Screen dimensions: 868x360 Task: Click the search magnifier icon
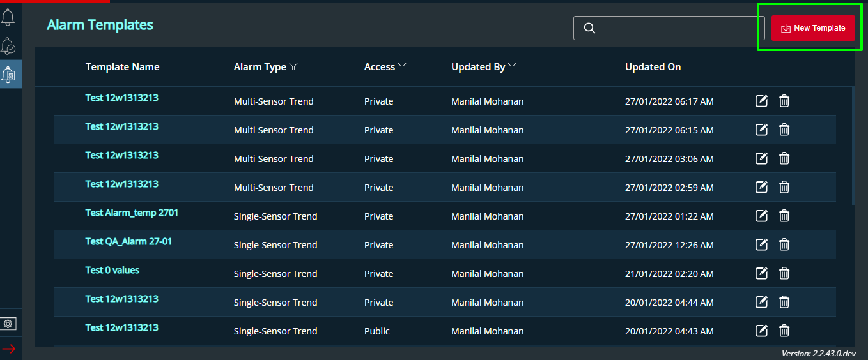[x=590, y=28]
